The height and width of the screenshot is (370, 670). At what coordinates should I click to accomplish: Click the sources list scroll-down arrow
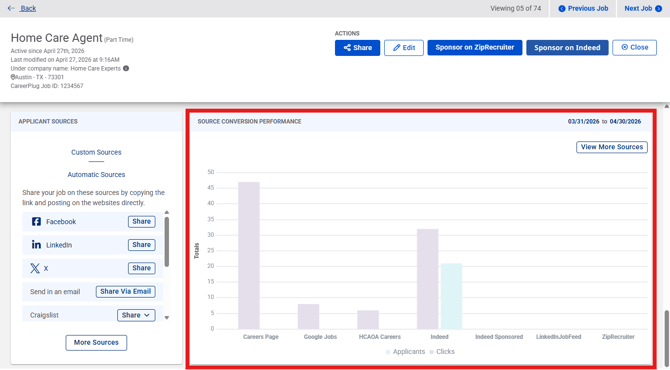(x=167, y=317)
